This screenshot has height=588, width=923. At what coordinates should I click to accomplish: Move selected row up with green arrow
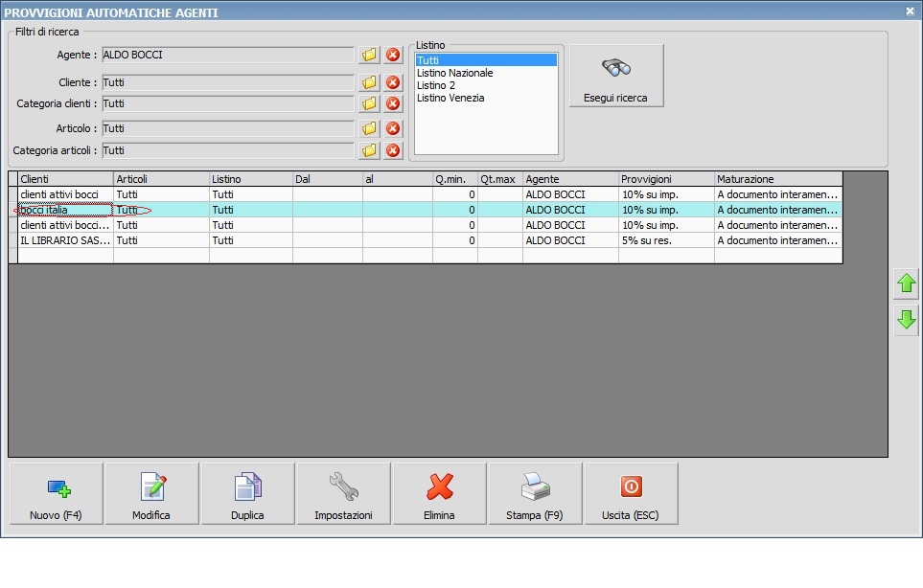pyautogui.click(x=907, y=283)
